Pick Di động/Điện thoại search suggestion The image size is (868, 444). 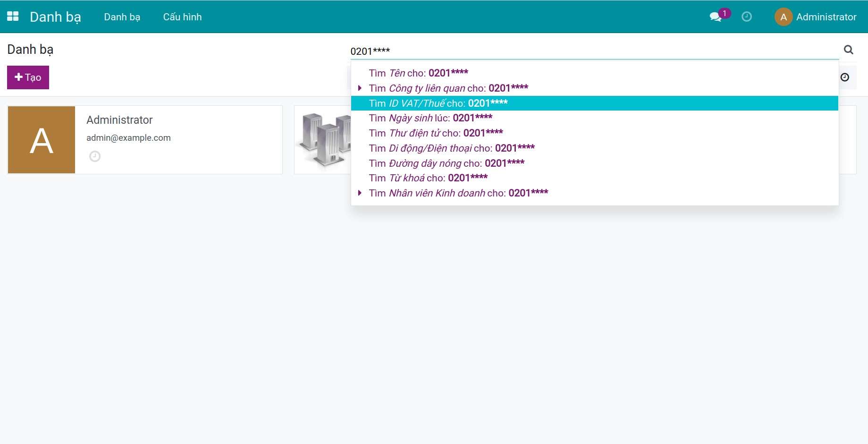click(x=452, y=148)
